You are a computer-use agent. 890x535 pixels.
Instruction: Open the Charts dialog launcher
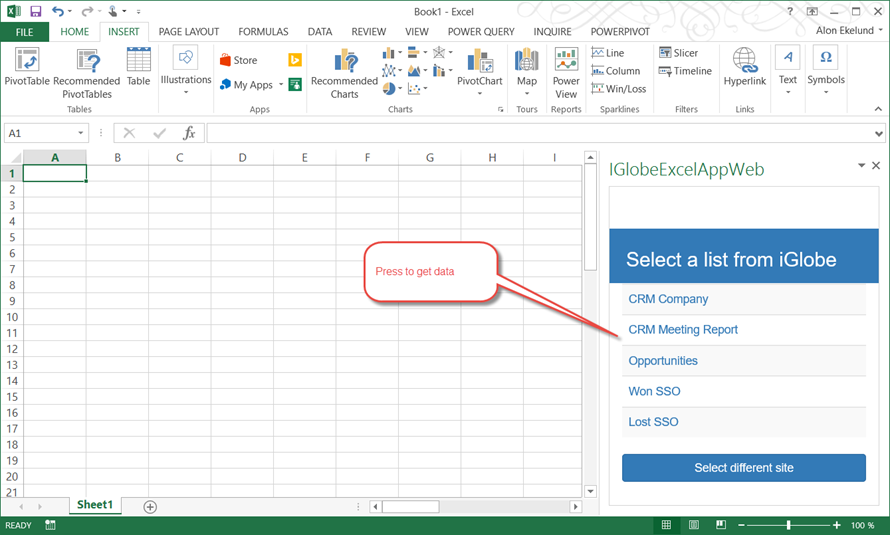[501, 109]
